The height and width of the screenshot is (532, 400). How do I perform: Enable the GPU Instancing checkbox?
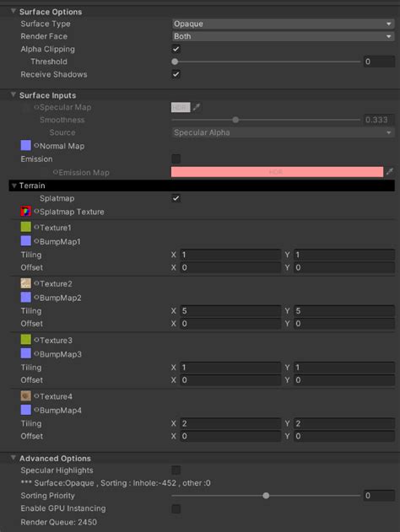pos(176,508)
